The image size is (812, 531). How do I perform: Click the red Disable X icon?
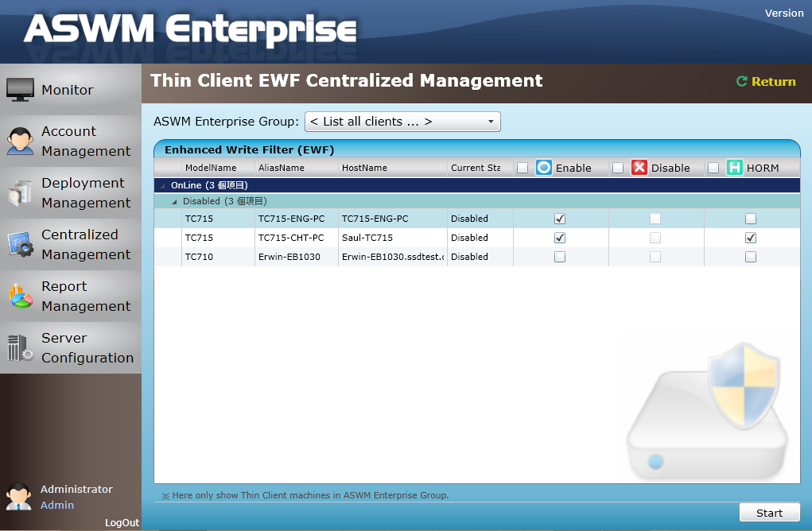[x=639, y=168]
